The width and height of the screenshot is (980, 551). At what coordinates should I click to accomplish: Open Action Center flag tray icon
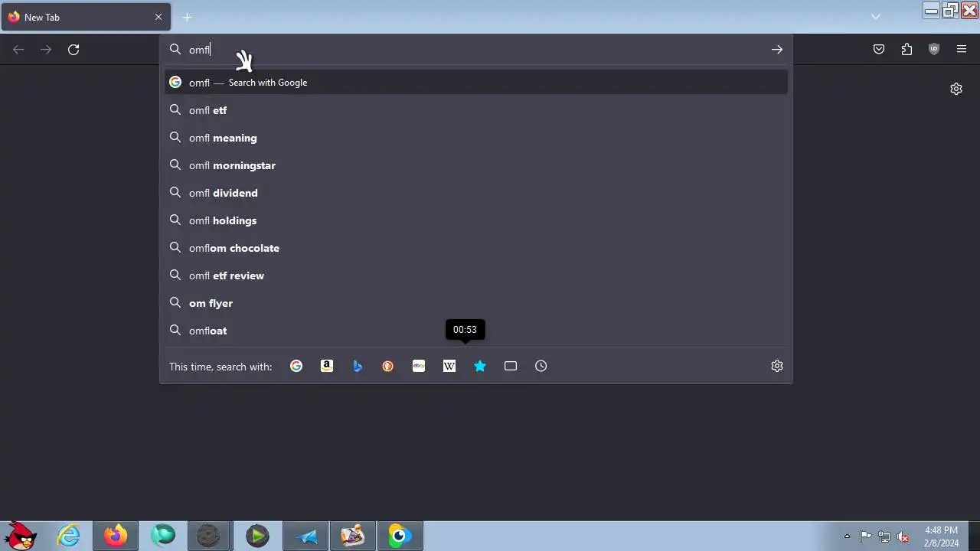pyautogui.click(x=865, y=536)
